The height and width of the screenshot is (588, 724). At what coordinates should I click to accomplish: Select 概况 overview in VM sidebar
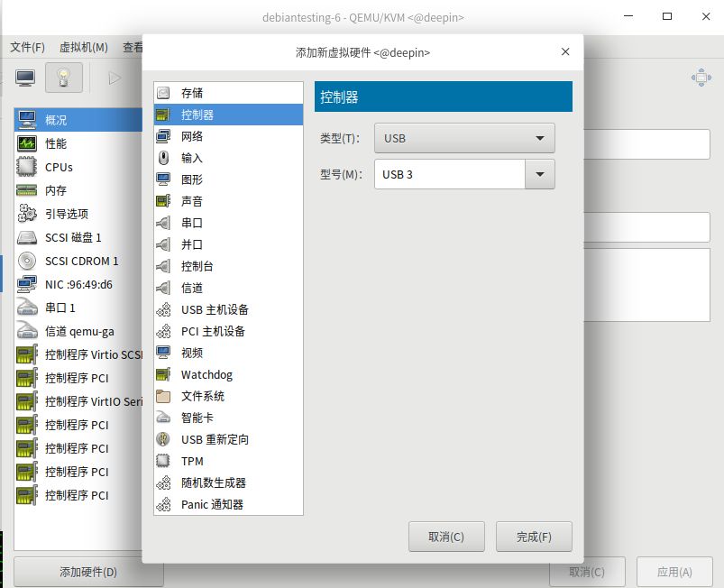78,120
